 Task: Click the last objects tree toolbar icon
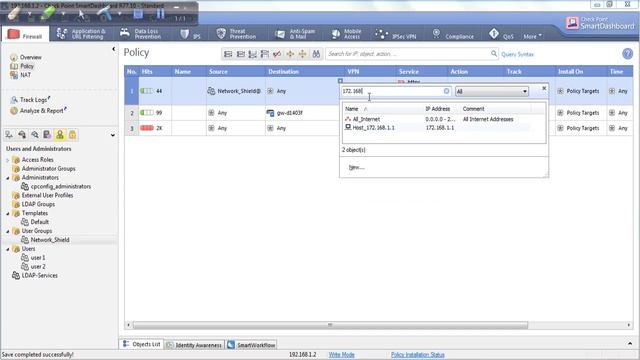pos(72,135)
